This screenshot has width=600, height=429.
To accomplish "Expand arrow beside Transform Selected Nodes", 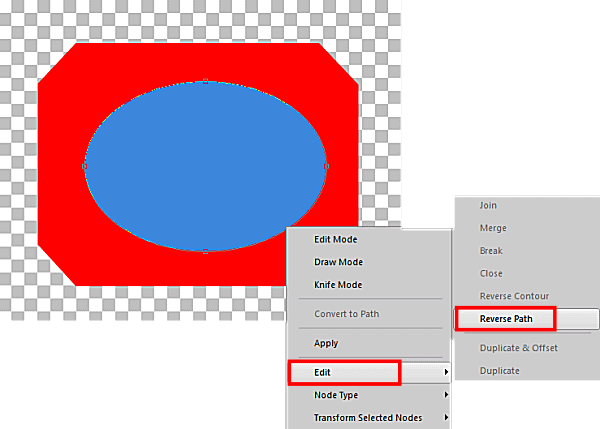I will click(446, 417).
